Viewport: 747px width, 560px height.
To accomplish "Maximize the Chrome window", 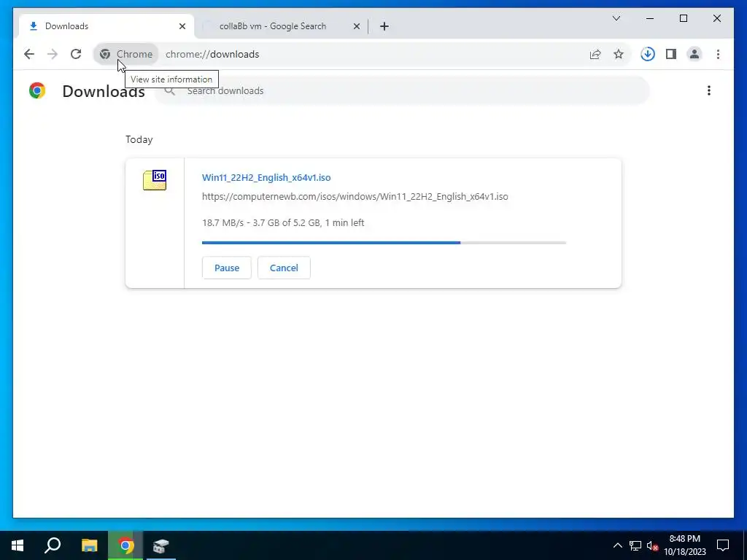I will click(x=683, y=18).
